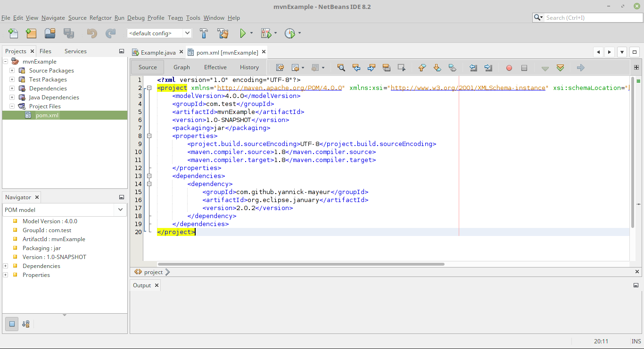
Task: Go to Previous Bookmark icon
Action: (x=422, y=68)
